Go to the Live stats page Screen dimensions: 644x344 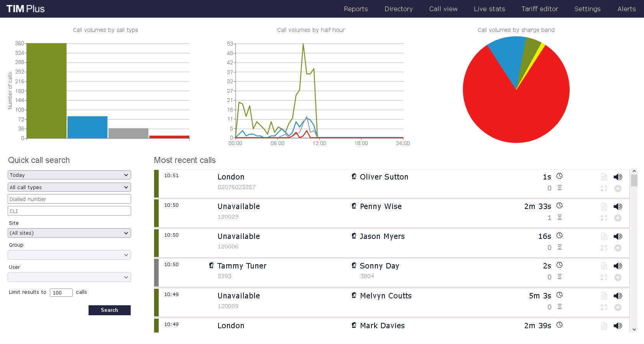(489, 9)
